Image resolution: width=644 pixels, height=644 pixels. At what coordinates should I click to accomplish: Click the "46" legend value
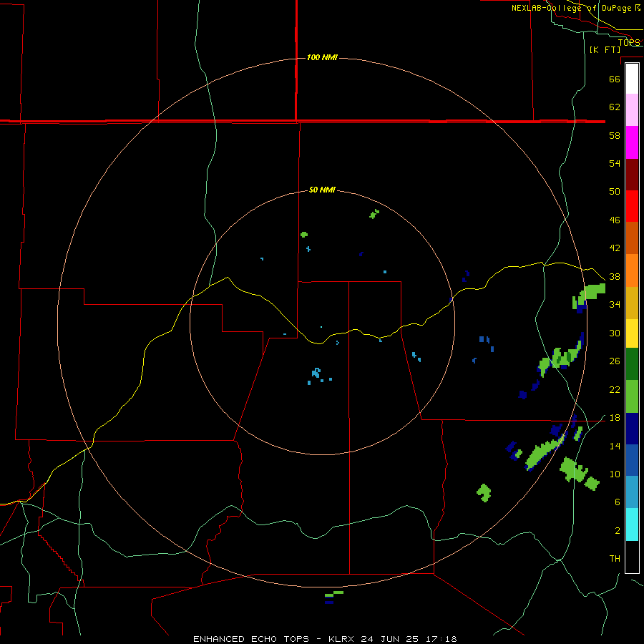coord(615,220)
